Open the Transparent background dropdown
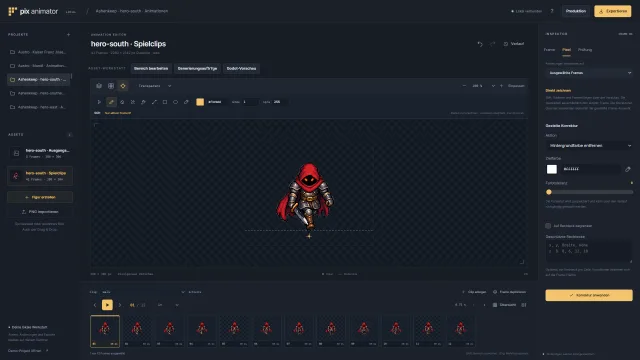640x360 pixels. [x=155, y=86]
